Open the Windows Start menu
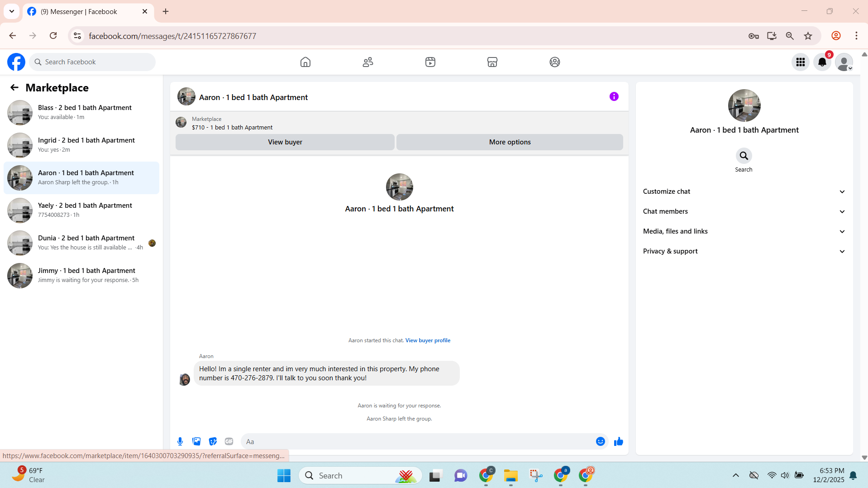The image size is (868, 488). tap(284, 475)
